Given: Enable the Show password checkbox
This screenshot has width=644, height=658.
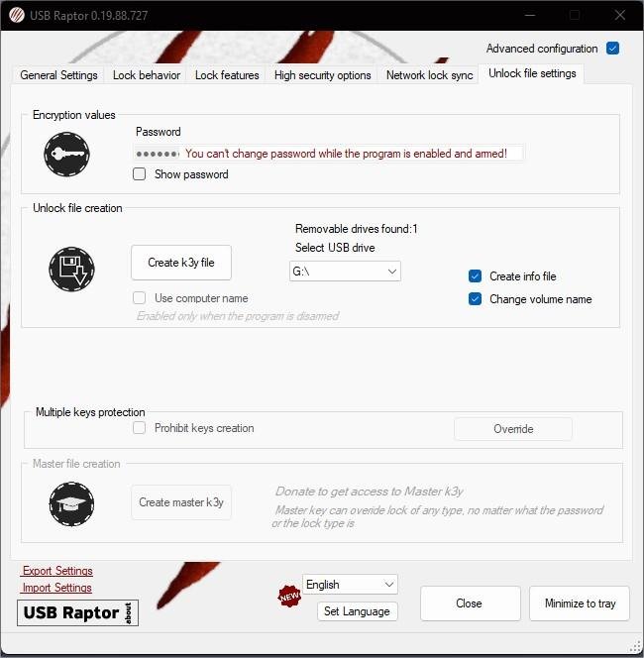Looking at the screenshot, I should (x=140, y=173).
